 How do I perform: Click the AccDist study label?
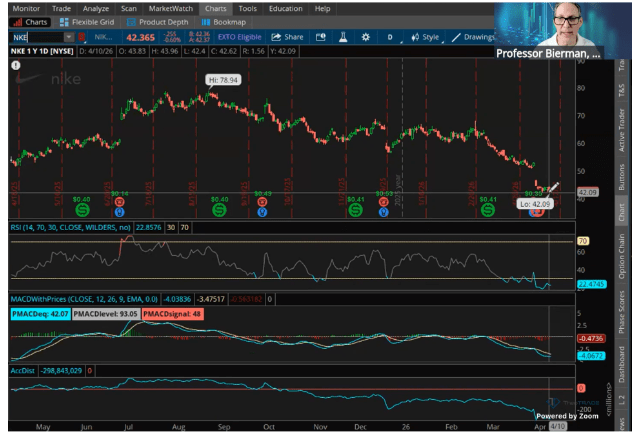(x=22, y=371)
